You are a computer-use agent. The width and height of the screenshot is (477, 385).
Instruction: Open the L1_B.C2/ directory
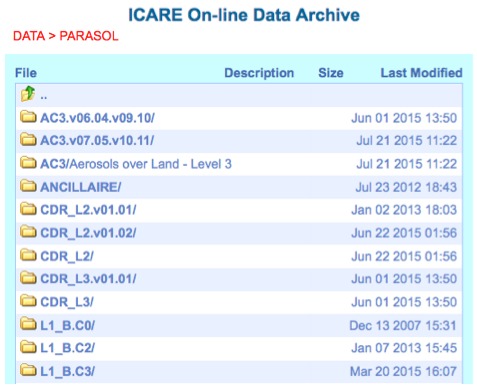(x=67, y=348)
